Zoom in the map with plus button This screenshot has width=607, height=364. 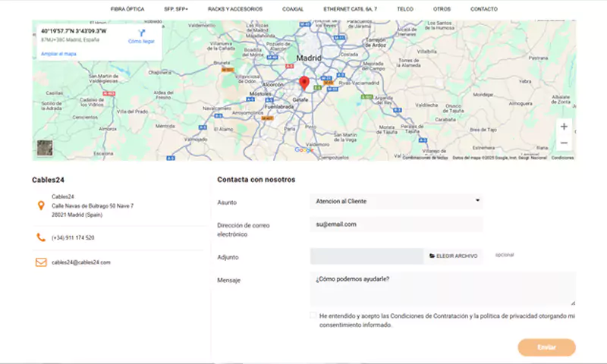564,127
